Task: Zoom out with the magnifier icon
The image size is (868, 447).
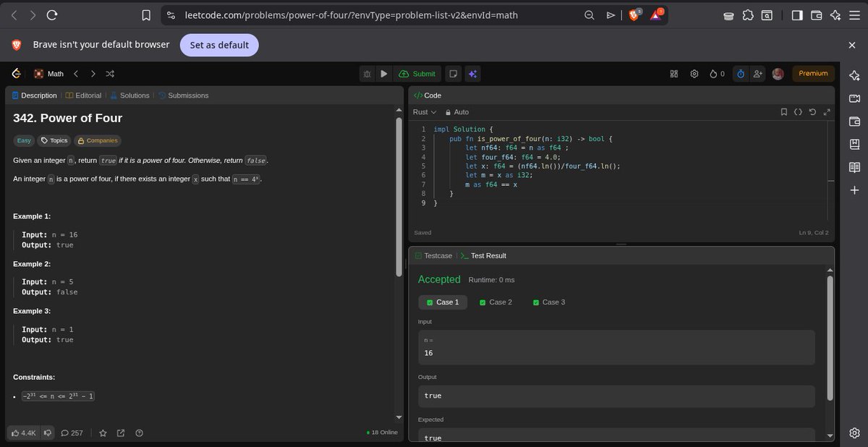Action: point(590,14)
